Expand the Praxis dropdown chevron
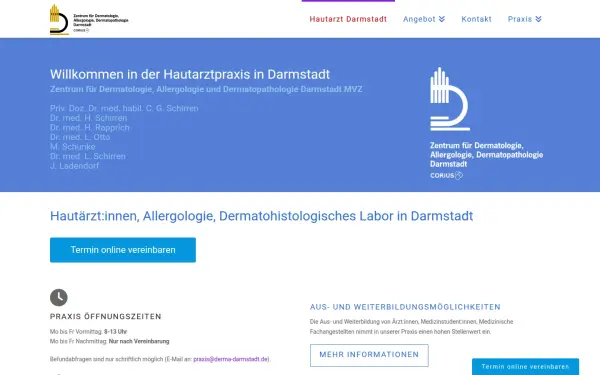This screenshot has width=600, height=375. [538, 19]
